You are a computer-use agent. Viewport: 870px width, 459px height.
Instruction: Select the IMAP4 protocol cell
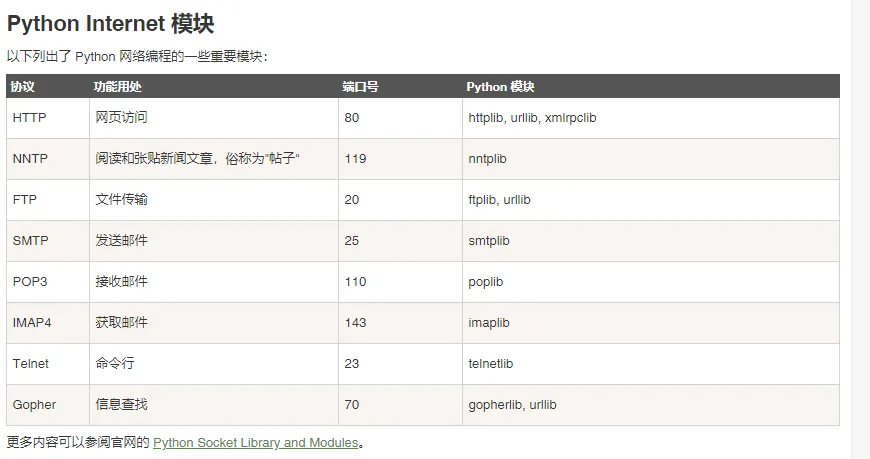pos(32,323)
